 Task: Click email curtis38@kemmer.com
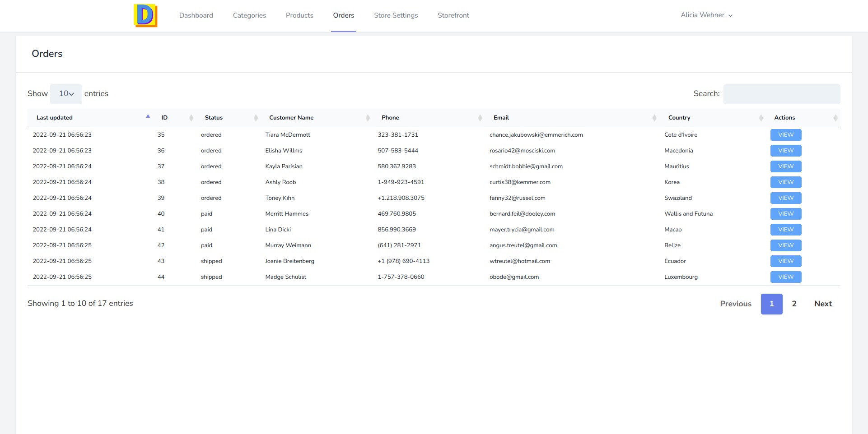(520, 182)
